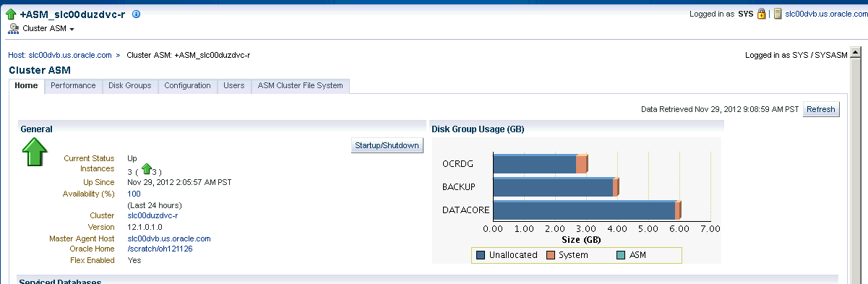Click the OCRDG disk group usage bar

coord(540,164)
